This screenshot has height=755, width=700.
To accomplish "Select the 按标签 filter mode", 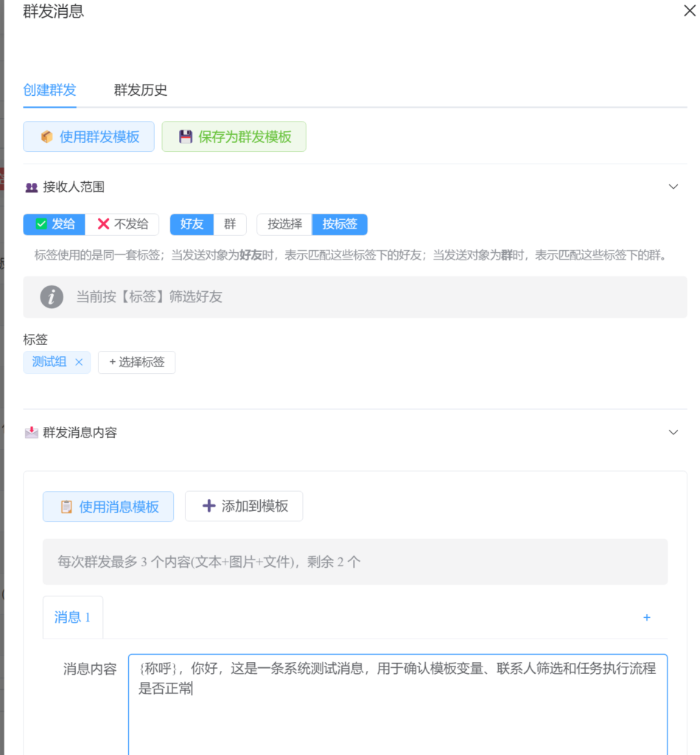I will [340, 224].
